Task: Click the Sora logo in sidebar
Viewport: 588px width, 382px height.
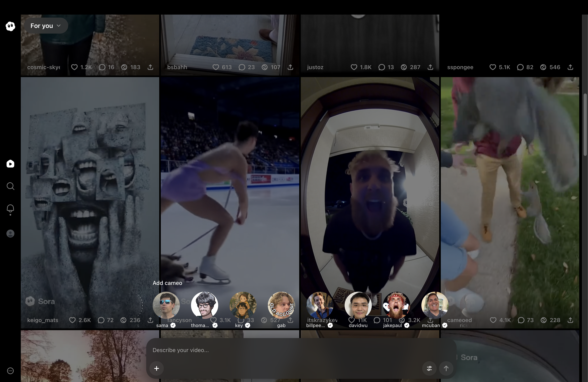Action: point(10,26)
